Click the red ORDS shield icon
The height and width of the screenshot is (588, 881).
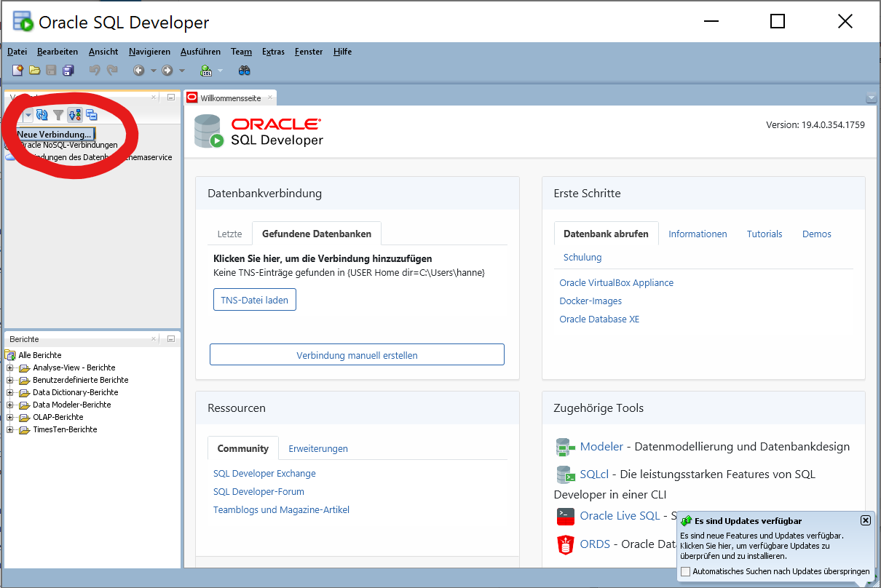tap(566, 544)
